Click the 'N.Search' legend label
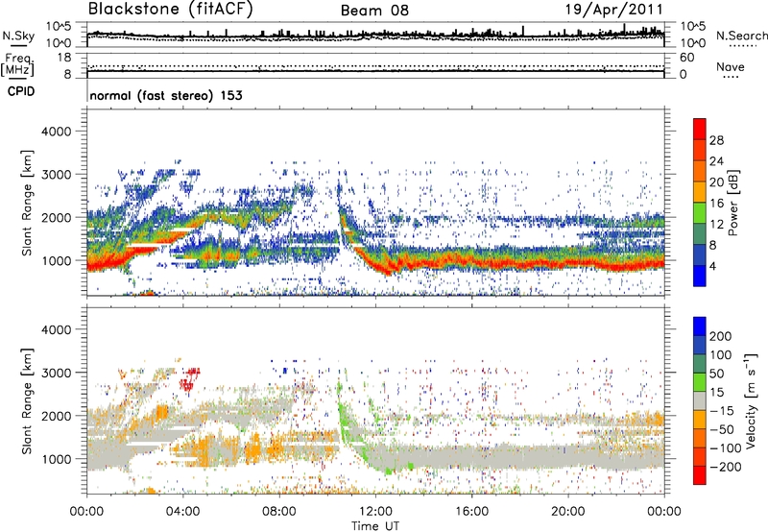 [x=741, y=36]
